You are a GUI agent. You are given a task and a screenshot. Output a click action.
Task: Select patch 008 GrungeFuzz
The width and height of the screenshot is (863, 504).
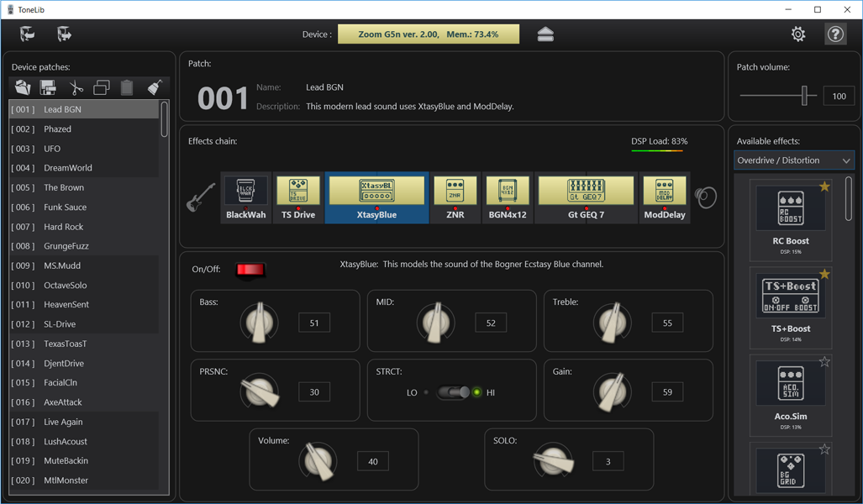(x=84, y=246)
